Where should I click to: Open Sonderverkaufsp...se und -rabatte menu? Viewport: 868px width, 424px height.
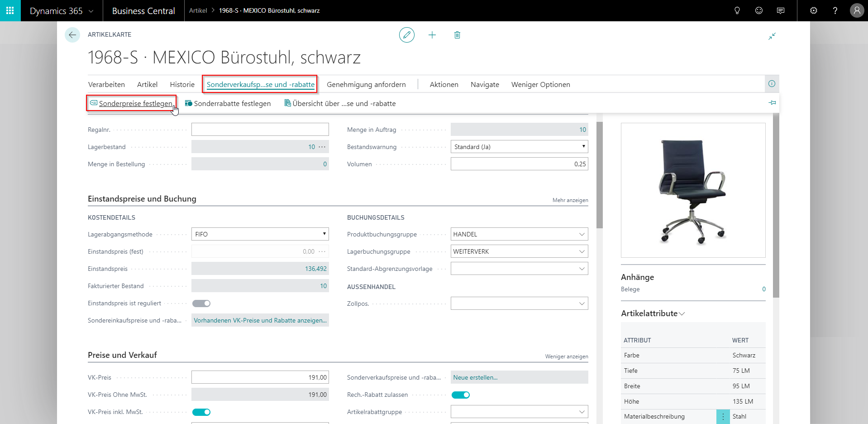[x=261, y=84]
